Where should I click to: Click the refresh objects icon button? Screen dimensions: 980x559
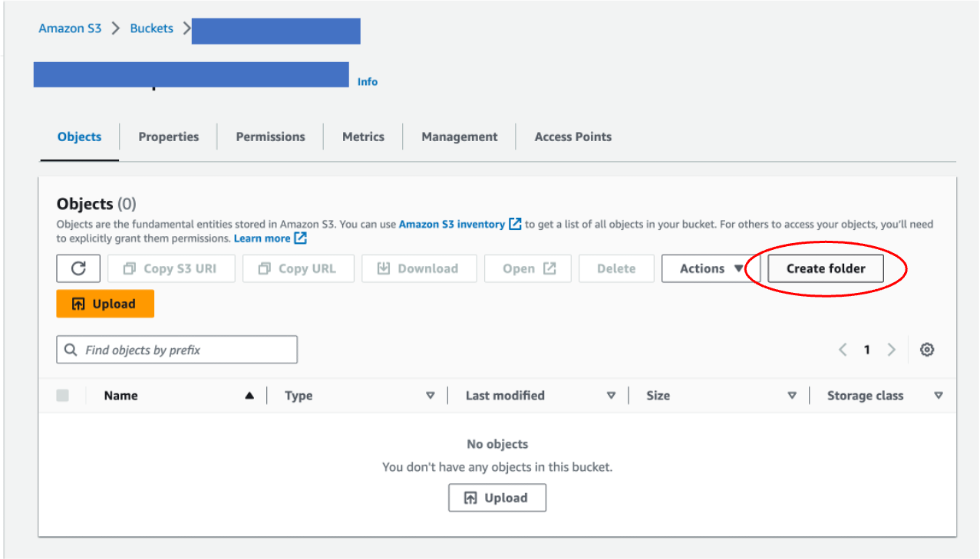(78, 268)
